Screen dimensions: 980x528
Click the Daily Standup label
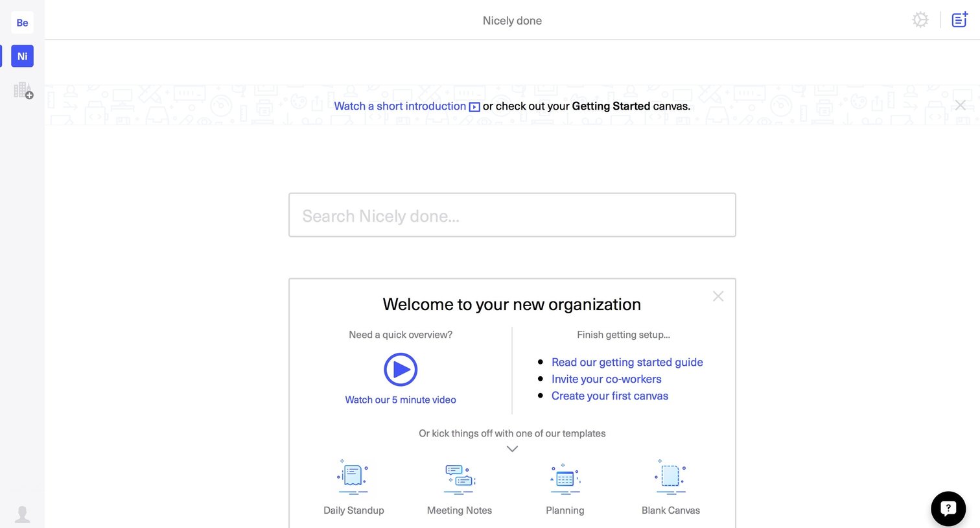click(354, 510)
